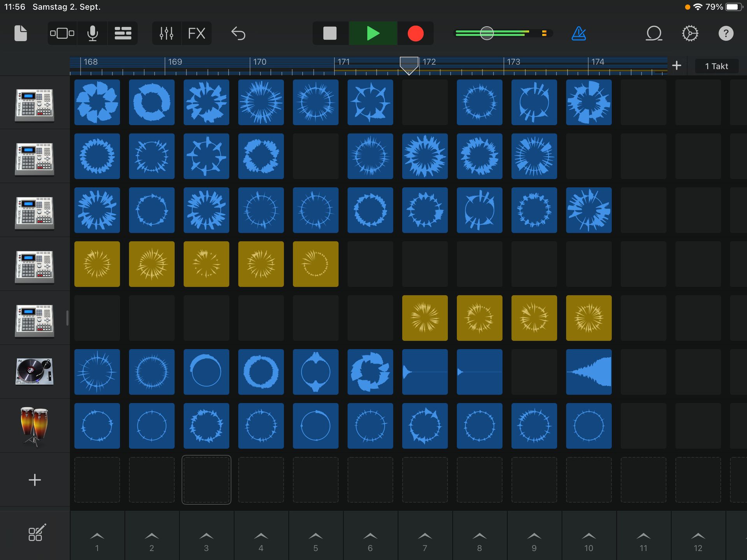Viewport: 747px width, 560px height.
Task: Switch to the Tracks view button
Action: pos(123,33)
